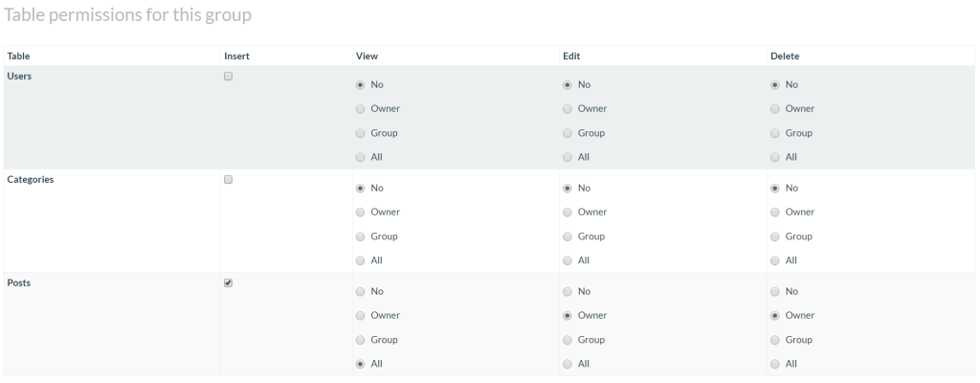Image resolution: width=980 pixels, height=383 pixels.
Task: Set Posts Edit permission to No
Action: click(x=568, y=292)
